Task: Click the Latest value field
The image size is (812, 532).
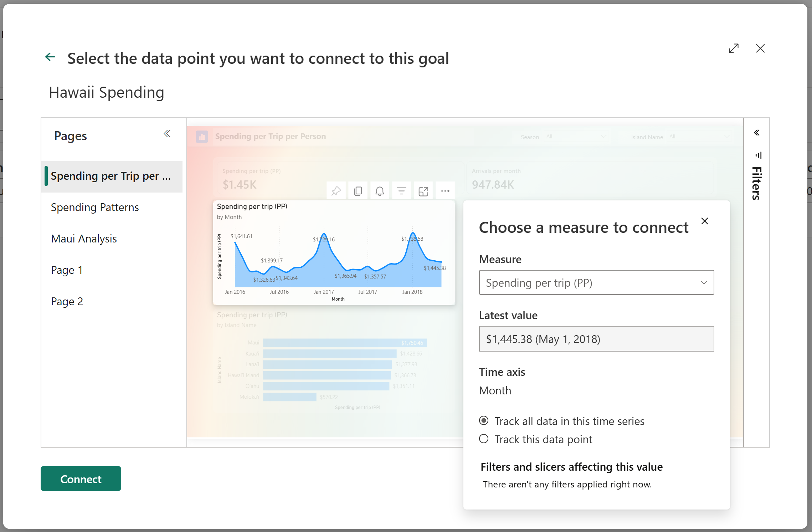Action: point(596,339)
